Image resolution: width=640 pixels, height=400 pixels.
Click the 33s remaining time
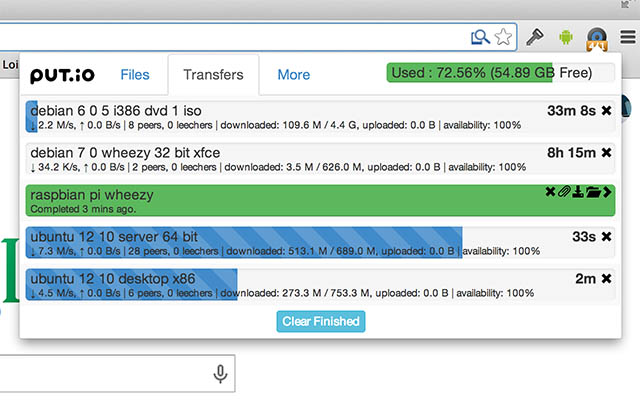584,236
